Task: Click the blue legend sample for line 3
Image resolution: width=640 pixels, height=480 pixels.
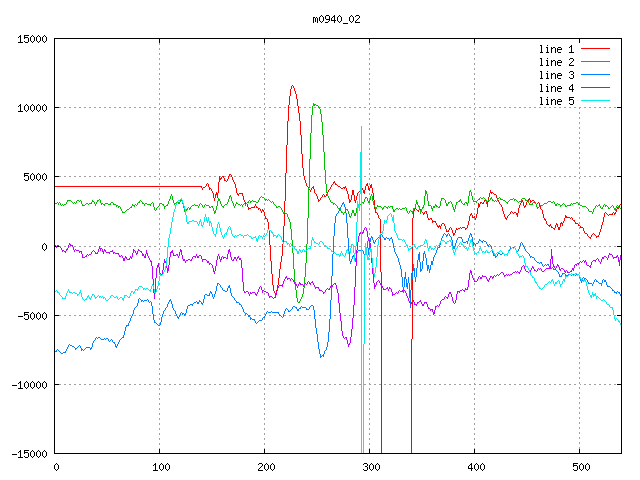Action: pyautogui.click(x=596, y=75)
